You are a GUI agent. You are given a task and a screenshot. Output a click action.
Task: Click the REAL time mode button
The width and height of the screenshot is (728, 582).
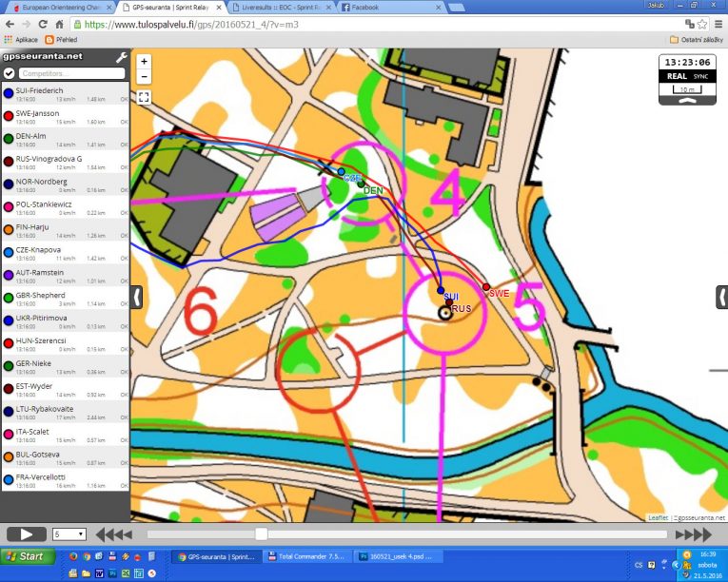[677, 76]
